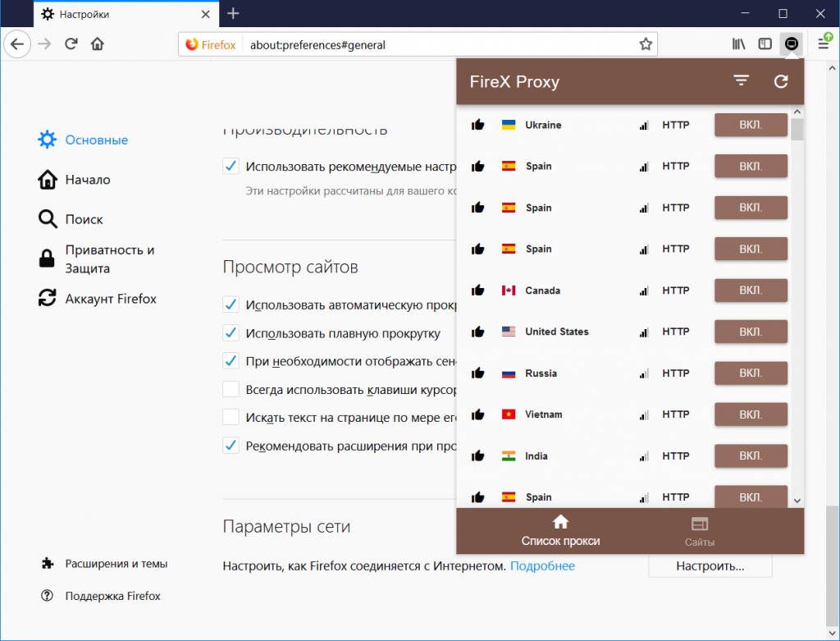Go to the Начало settings category
This screenshot has height=641, width=840.
coord(74,180)
